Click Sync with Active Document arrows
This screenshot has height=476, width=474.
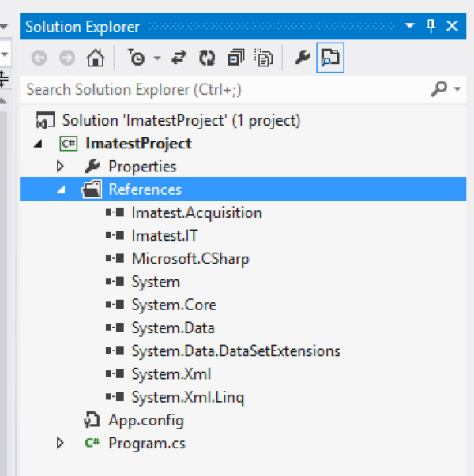click(179, 58)
